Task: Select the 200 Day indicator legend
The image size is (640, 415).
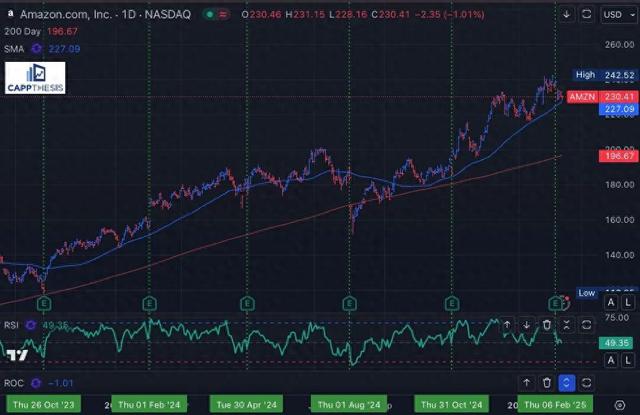Action: pos(20,31)
